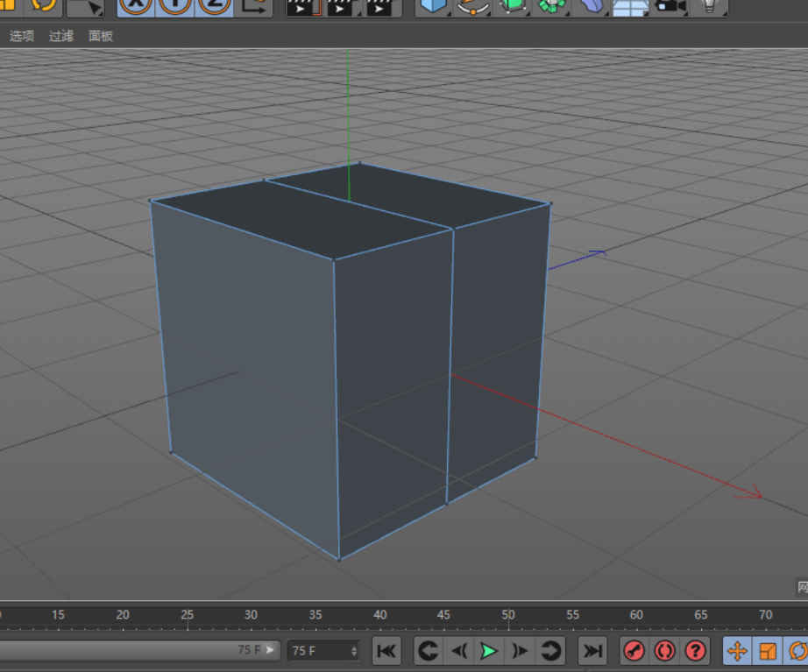The width and height of the screenshot is (808, 672).
Task: Record active objects keyframe
Action: coord(634,651)
